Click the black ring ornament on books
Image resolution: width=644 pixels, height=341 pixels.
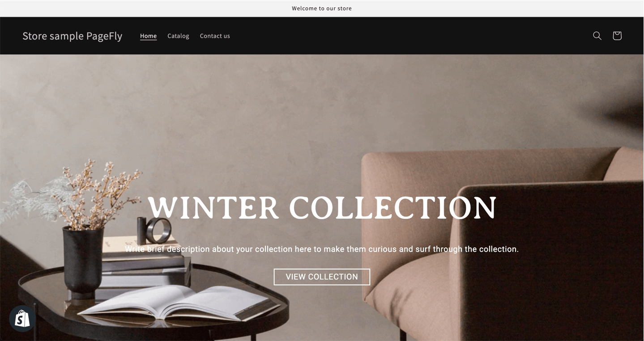[154, 230]
